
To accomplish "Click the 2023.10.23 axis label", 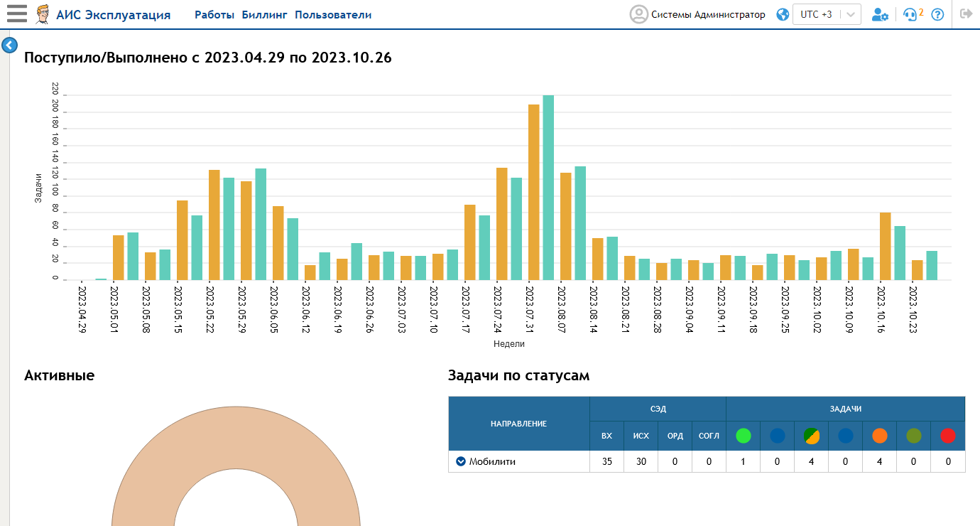I will 913,309.
